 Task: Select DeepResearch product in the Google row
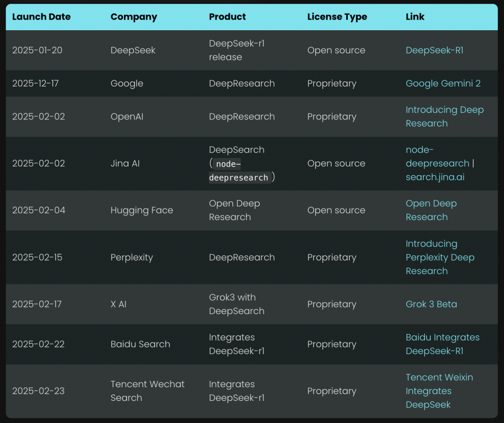tap(242, 83)
